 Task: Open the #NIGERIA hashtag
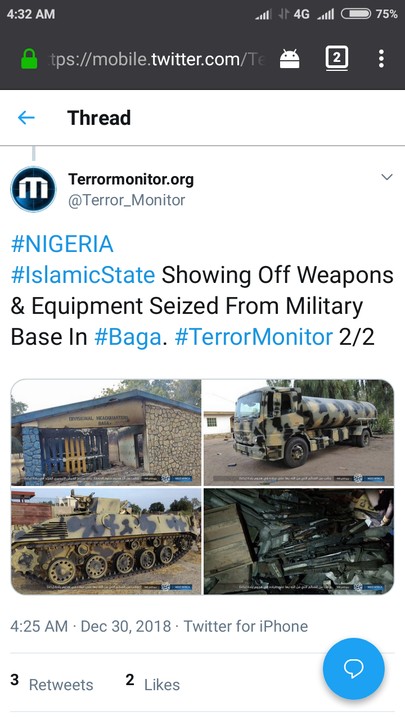coord(62,244)
